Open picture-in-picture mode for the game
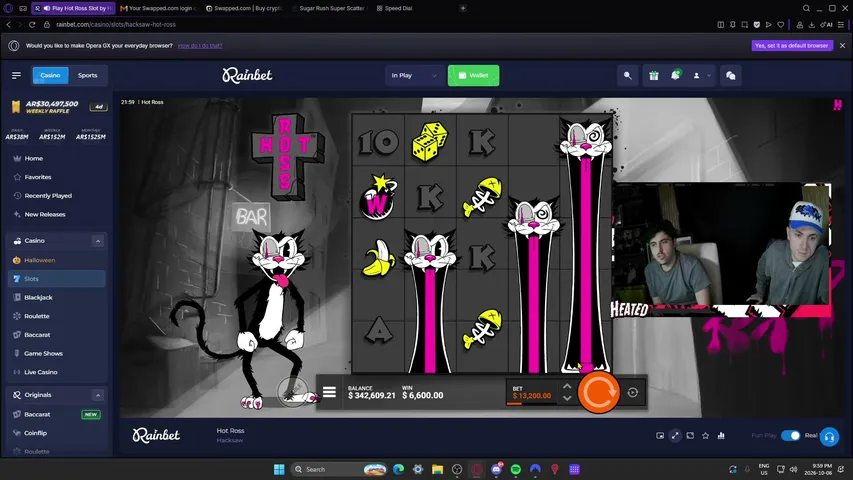The width and height of the screenshot is (853, 480). 660,435
